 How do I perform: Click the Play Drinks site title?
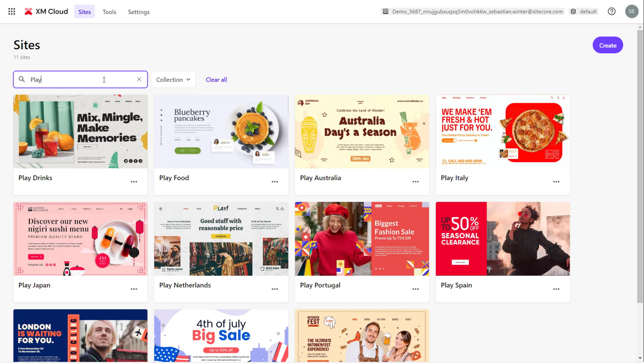[35, 178]
